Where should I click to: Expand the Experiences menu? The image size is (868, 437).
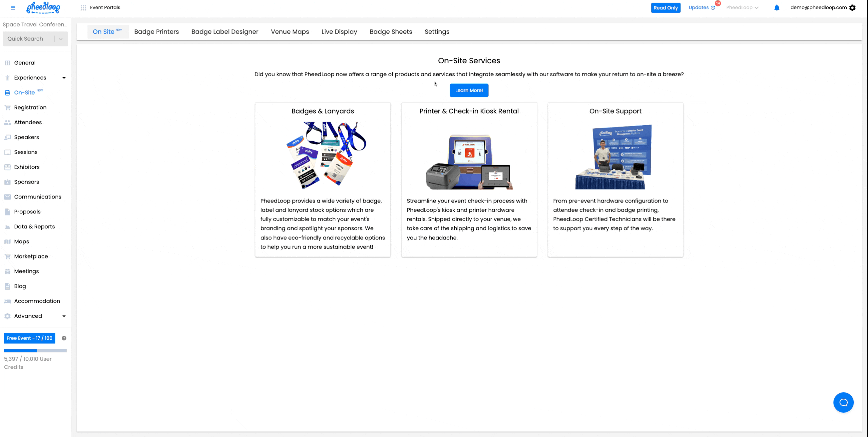64,78
